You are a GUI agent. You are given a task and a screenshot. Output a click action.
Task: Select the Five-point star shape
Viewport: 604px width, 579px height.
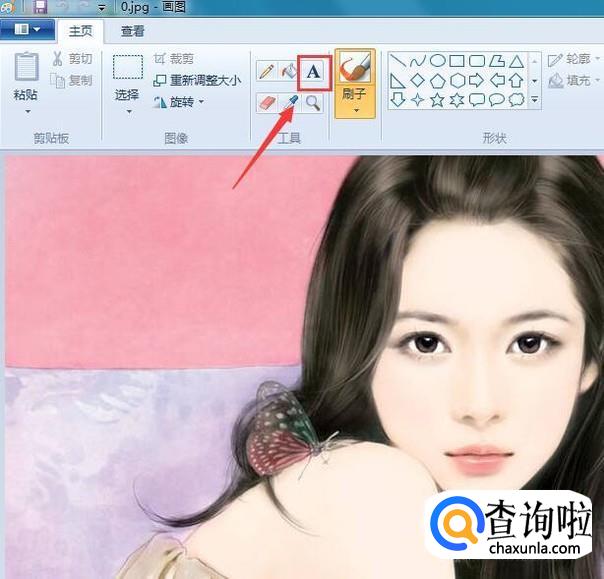(x=437, y=100)
